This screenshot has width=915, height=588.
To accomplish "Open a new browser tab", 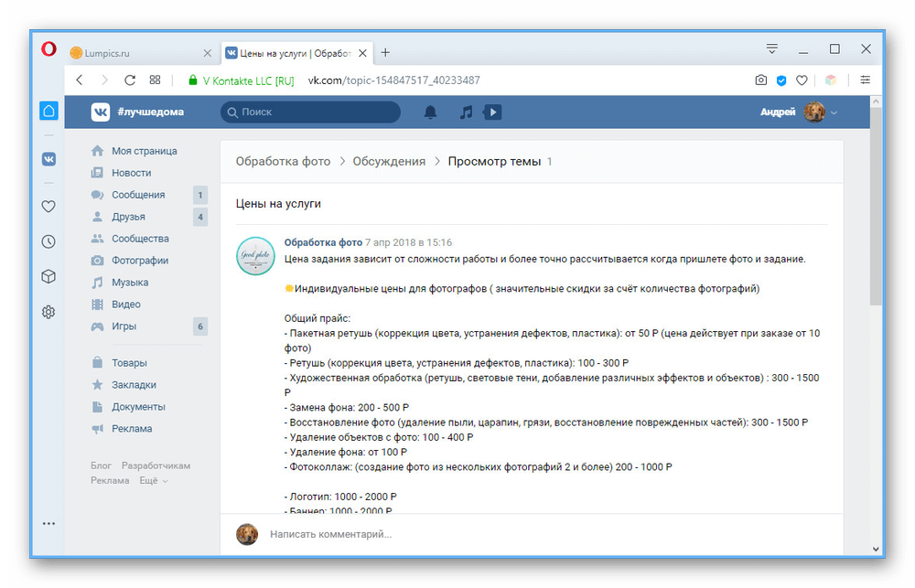I will 386,52.
